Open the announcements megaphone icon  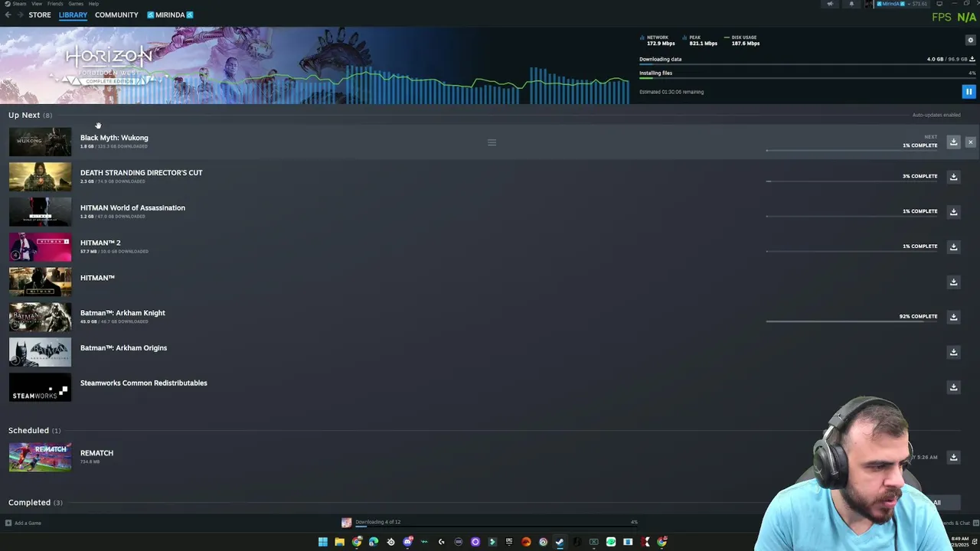tap(830, 4)
